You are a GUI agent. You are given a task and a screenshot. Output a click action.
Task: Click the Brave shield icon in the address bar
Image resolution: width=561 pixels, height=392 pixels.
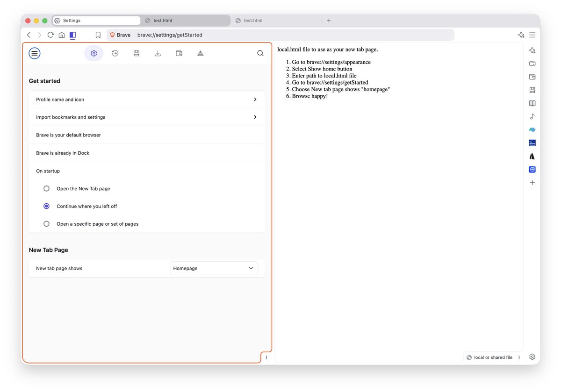(x=112, y=35)
